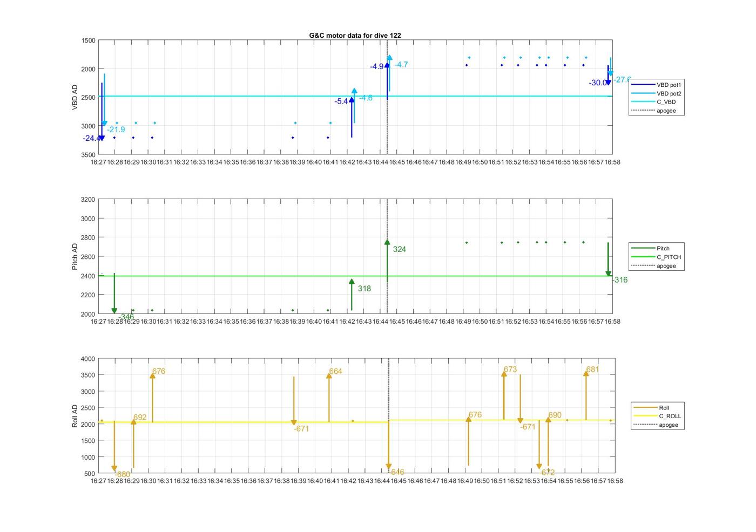Click the -4.9 VBD annotation
Image resolution: width=756 pixels, height=532 pixels.
[377, 67]
